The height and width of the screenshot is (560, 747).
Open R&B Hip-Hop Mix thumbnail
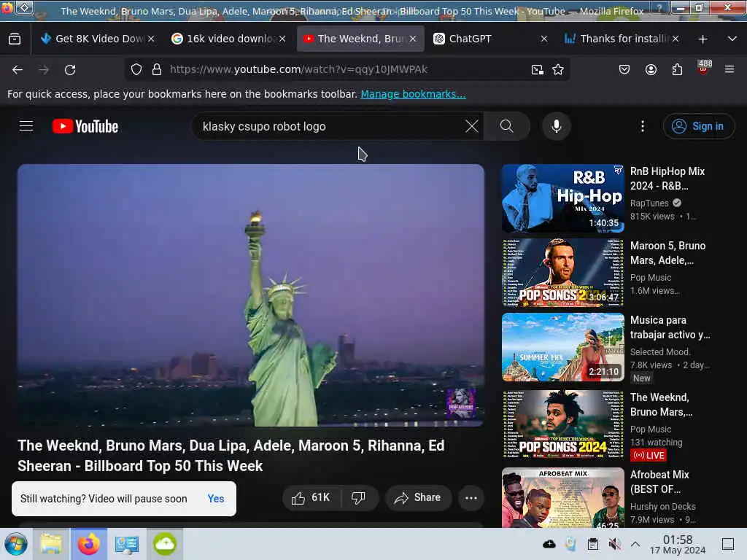[x=562, y=198]
